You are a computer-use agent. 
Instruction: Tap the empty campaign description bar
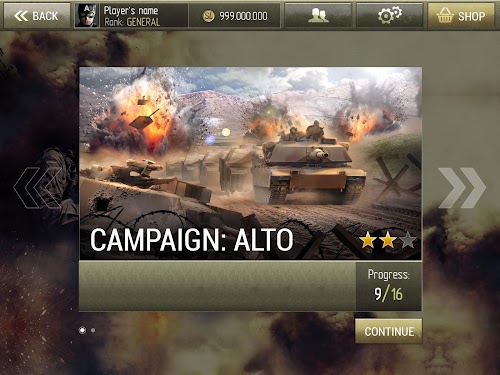[x=218, y=286]
